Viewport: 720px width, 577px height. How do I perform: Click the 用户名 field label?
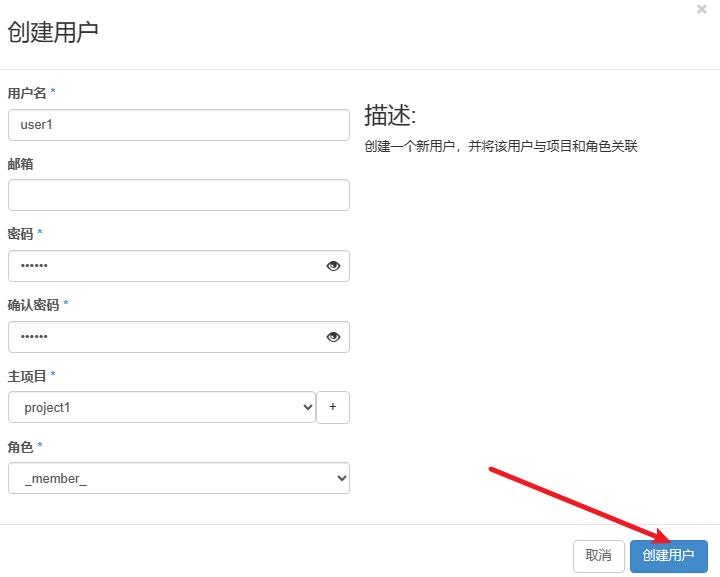[x=27, y=93]
